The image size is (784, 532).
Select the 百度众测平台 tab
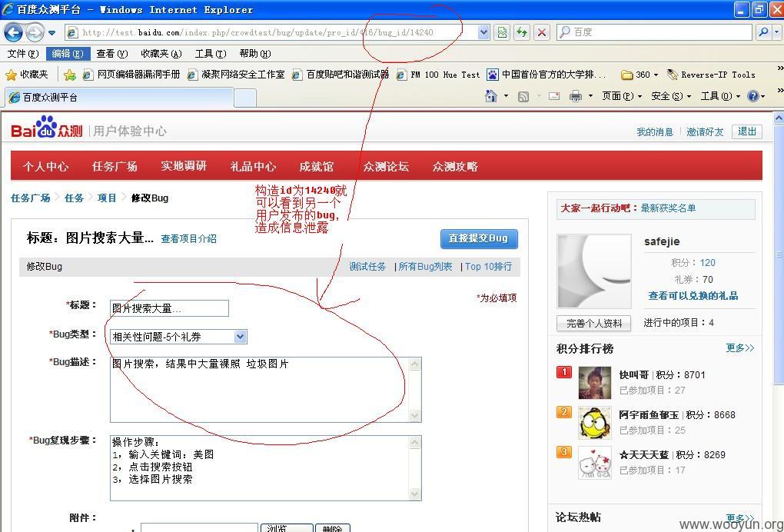tap(119, 98)
